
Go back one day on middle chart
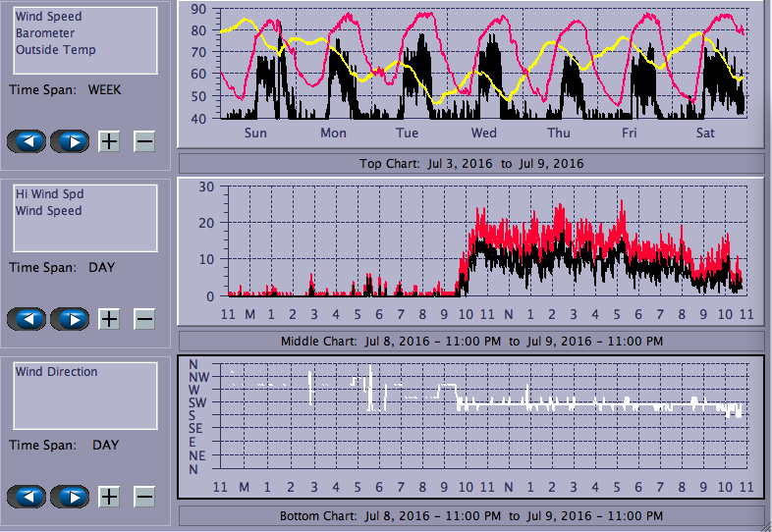[27, 319]
